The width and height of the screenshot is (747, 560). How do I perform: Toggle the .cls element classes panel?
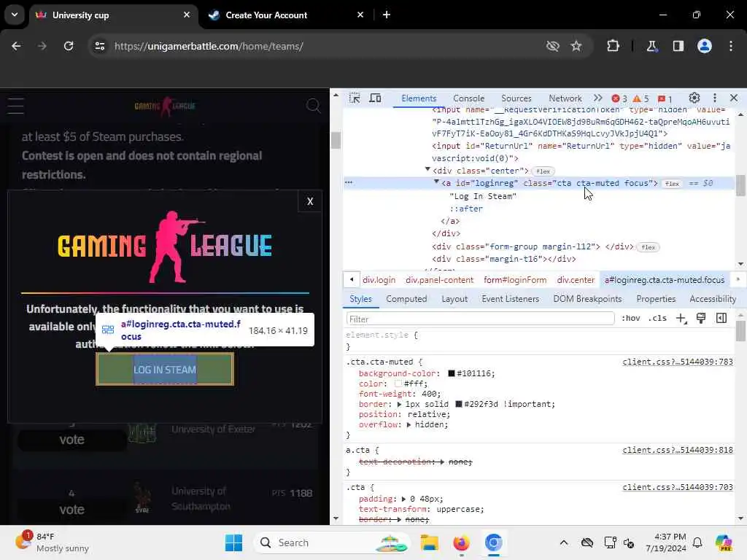pyautogui.click(x=657, y=318)
